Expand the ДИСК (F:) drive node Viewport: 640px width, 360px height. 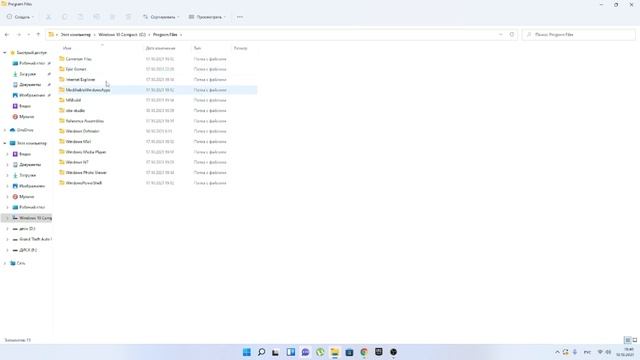7,250
